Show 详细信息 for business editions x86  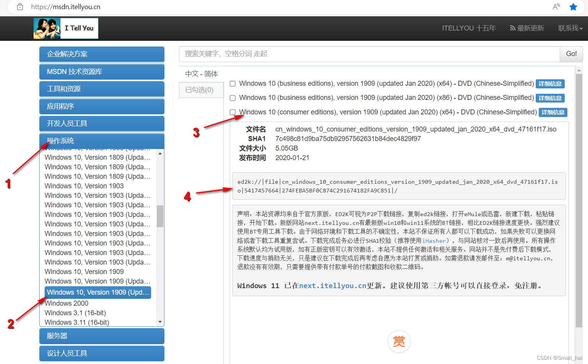[x=550, y=98]
